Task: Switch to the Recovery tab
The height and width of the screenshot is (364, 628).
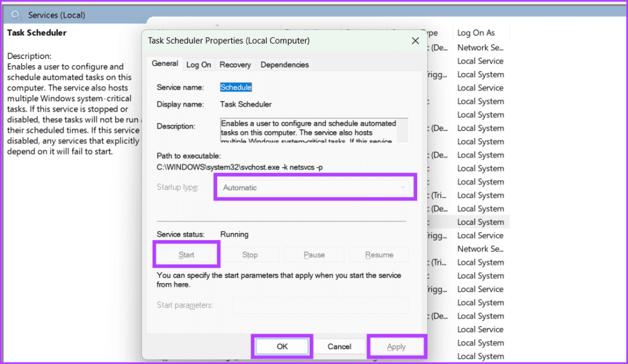Action: 235,64
